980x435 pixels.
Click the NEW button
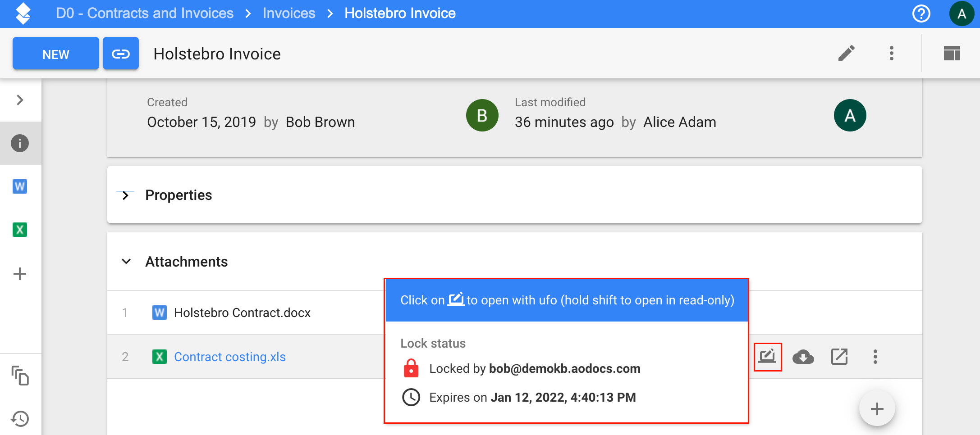click(56, 54)
